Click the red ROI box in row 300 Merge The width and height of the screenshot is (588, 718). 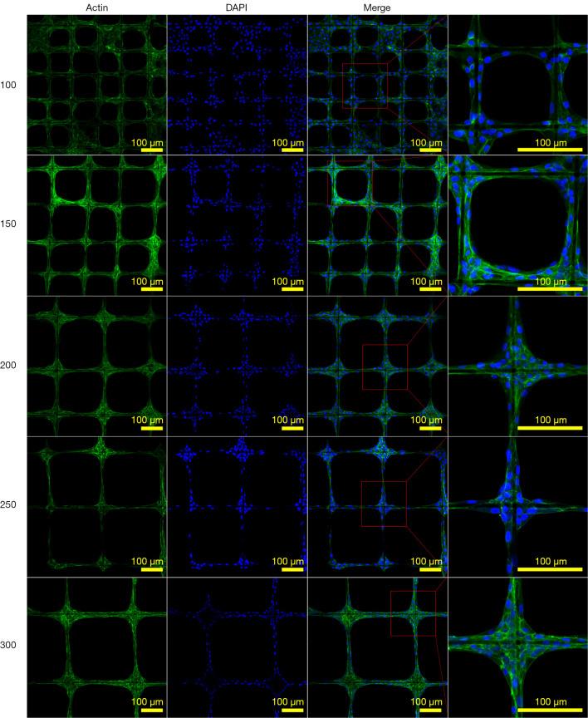pos(413,612)
